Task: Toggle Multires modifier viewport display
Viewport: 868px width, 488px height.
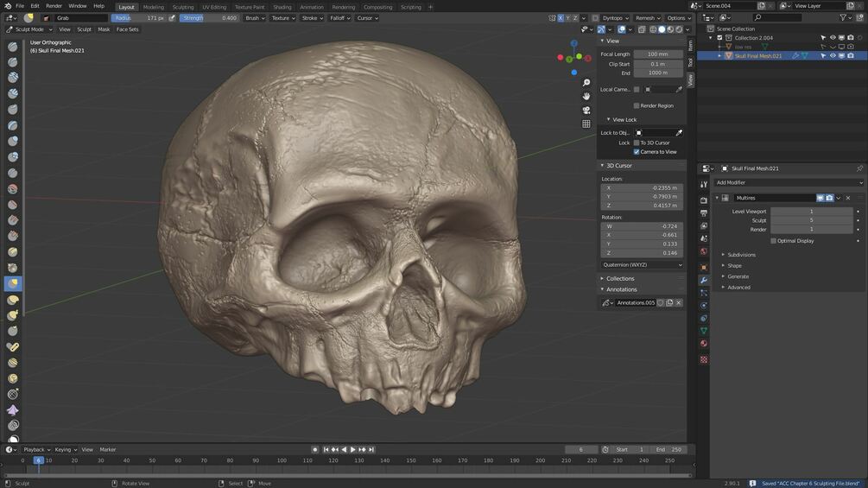Action: pos(820,198)
